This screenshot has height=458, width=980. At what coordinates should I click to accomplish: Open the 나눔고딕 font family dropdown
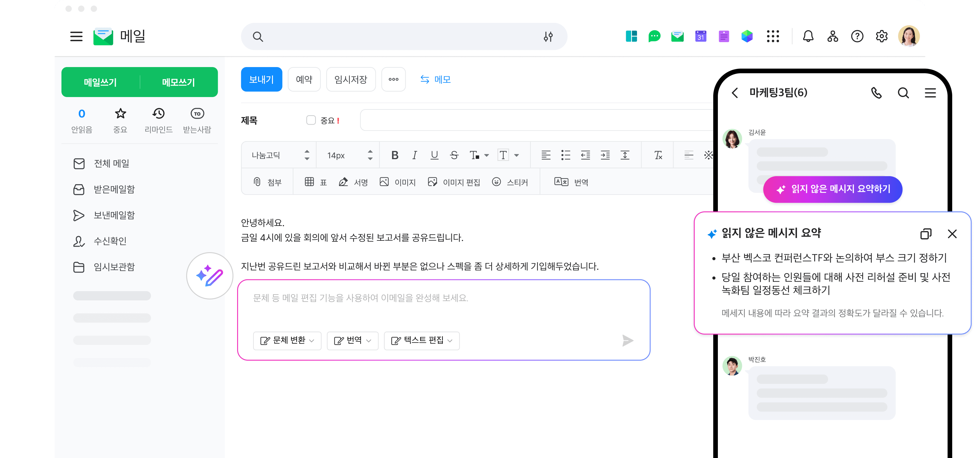[280, 155]
